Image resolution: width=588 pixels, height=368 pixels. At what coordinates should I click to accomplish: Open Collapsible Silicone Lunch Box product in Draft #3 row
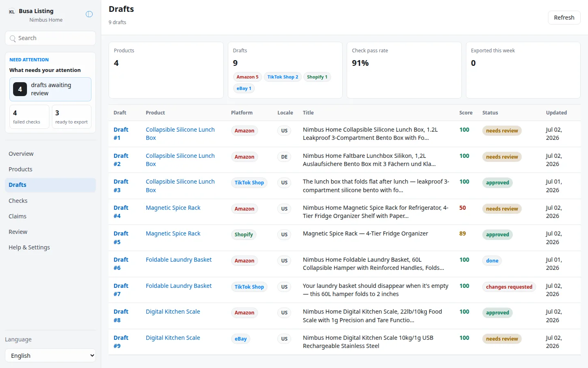coord(180,186)
